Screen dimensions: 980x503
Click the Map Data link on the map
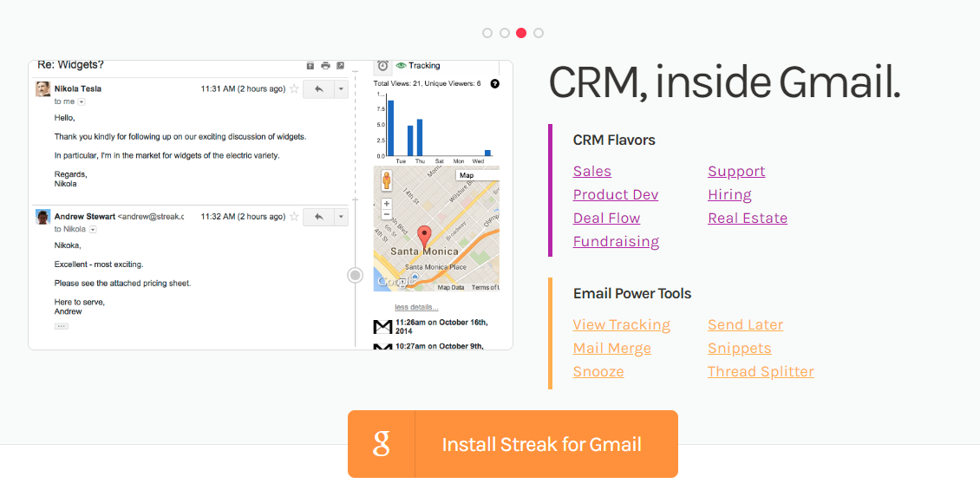coord(451,287)
